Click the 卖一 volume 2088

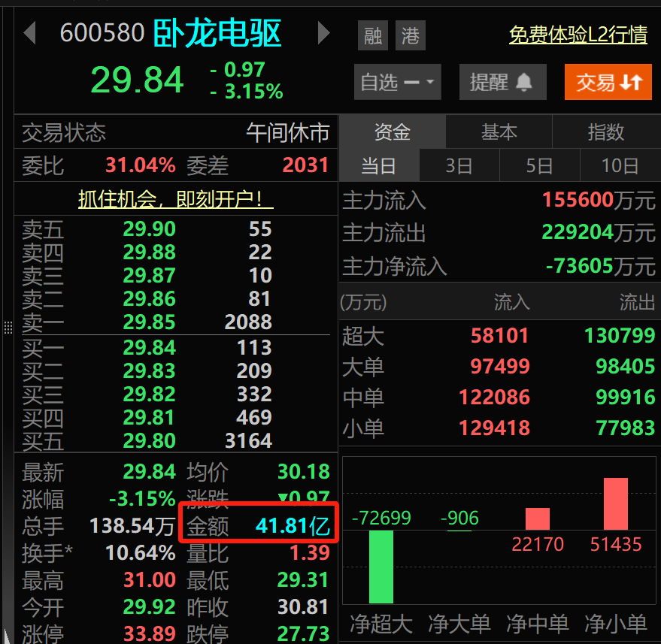pos(248,322)
